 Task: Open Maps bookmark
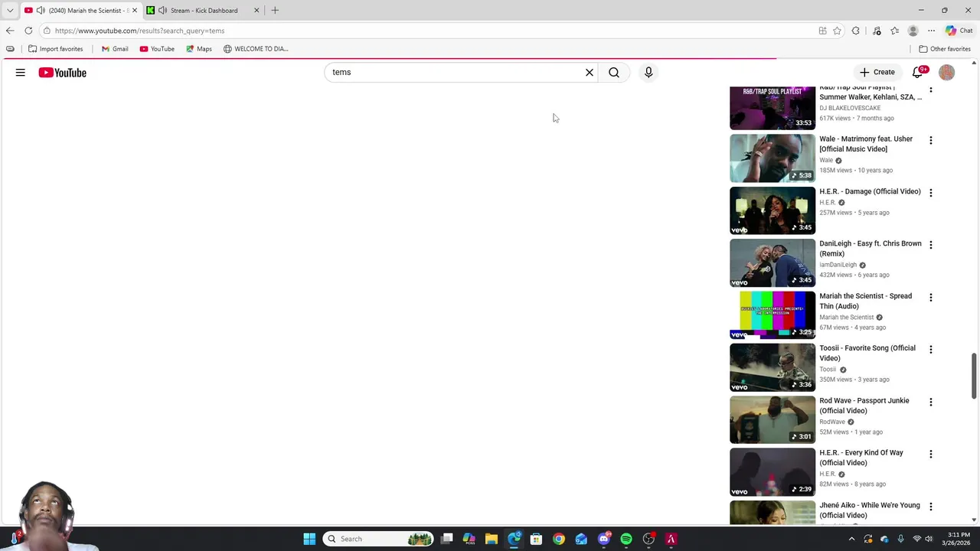198,49
